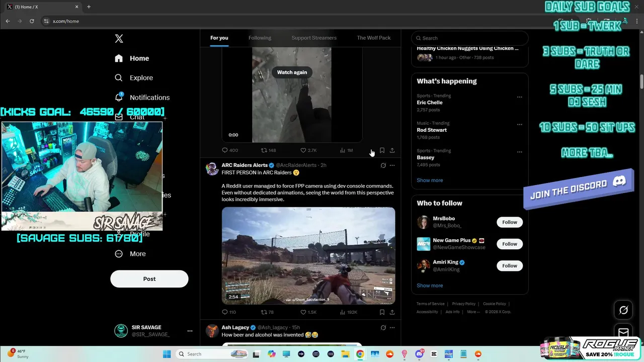Open the More menu in the sidebar

point(130,254)
